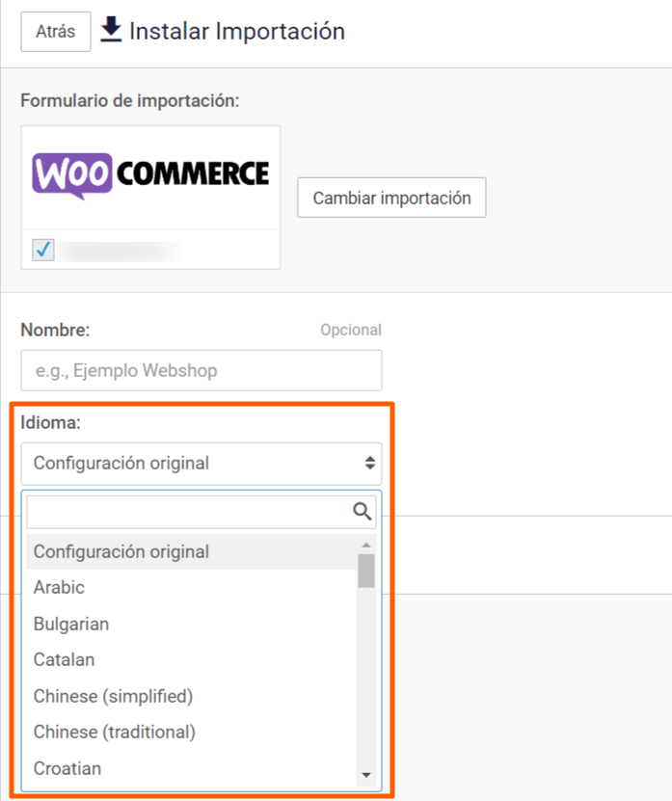
Task: Click the magnifier search icon
Action: 362,512
